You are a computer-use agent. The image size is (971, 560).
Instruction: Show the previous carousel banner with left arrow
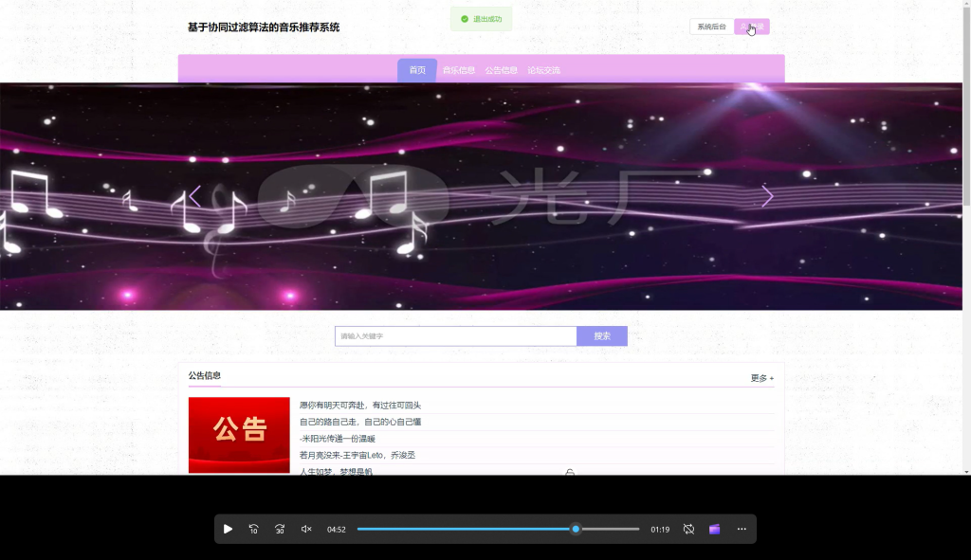195,196
